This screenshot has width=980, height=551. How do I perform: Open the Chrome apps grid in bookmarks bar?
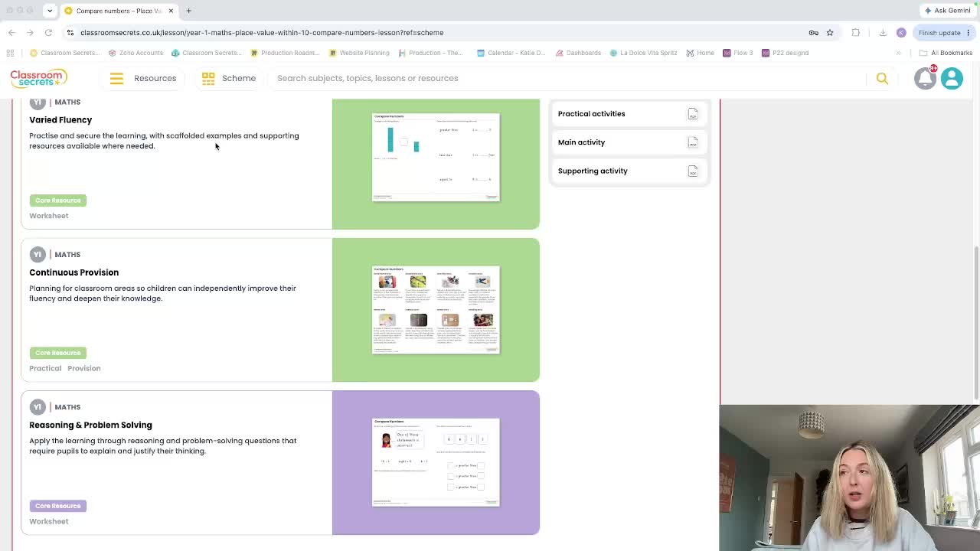point(10,53)
